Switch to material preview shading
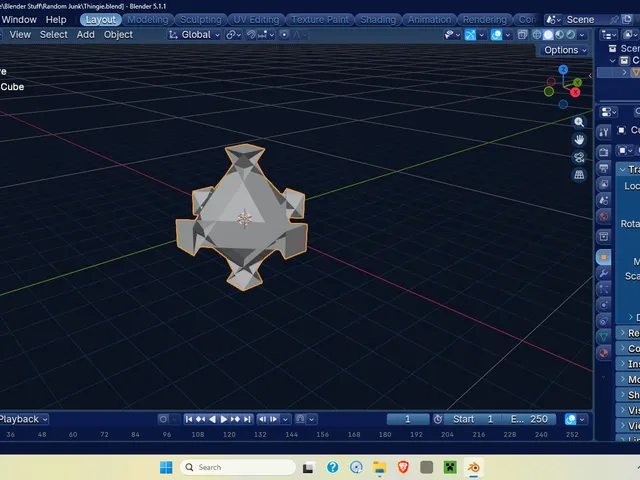640x480 pixels. pos(559,35)
